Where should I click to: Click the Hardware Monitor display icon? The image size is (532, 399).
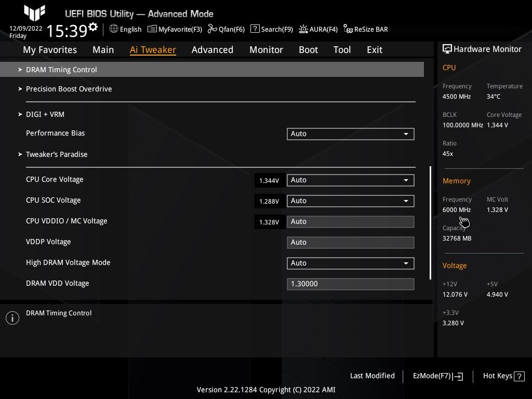pos(447,49)
